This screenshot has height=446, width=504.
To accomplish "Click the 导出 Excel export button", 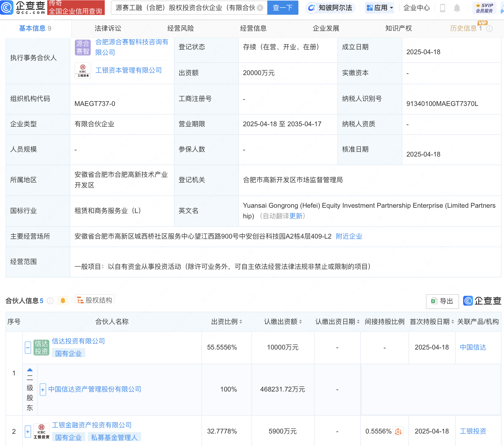I will [442, 301].
